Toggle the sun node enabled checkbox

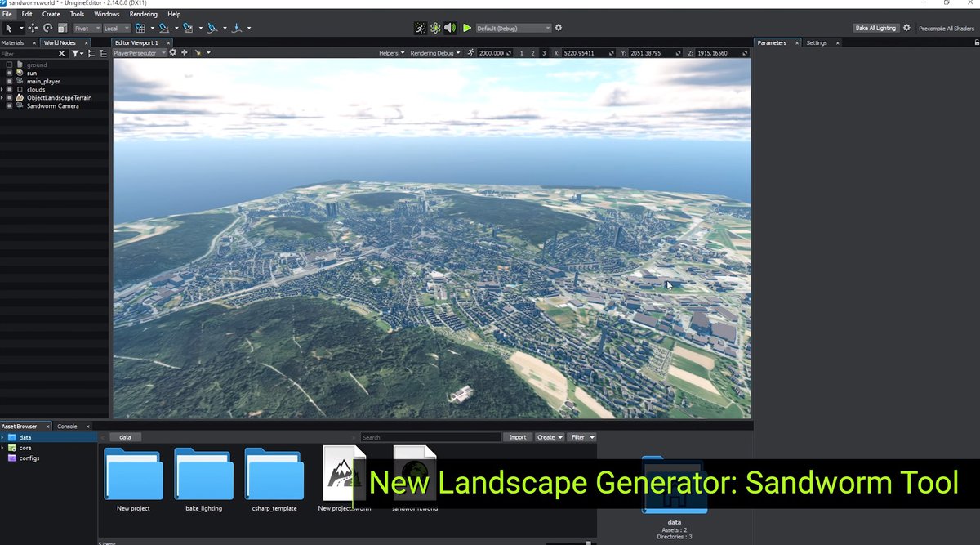[9, 73]
